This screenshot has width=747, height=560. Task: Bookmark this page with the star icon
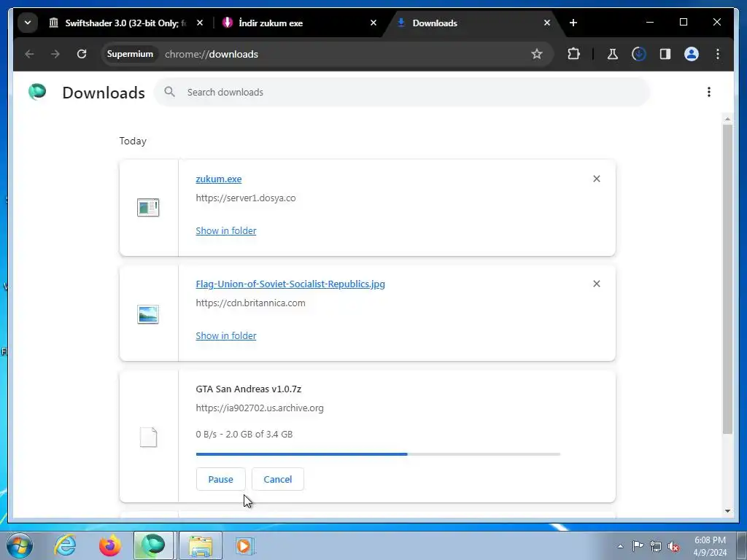pos(537,54)
